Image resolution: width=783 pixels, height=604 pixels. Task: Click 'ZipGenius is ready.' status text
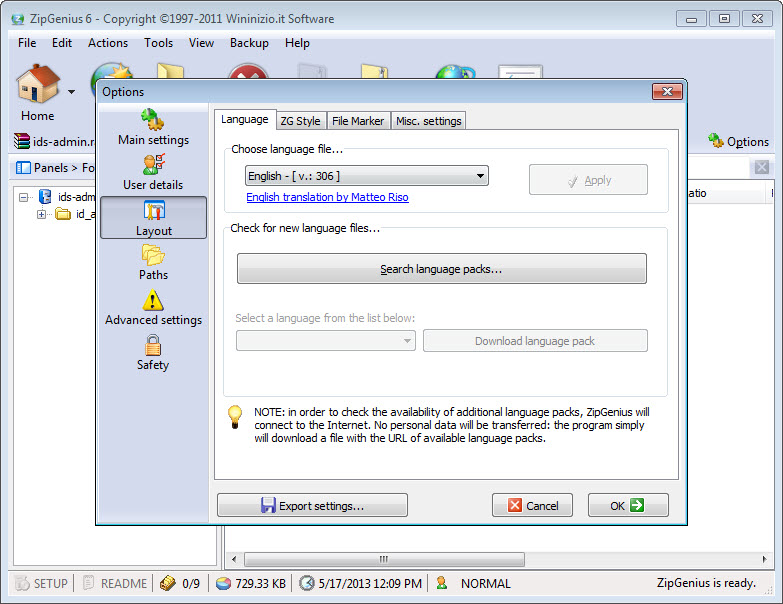[x=706, y=583]
